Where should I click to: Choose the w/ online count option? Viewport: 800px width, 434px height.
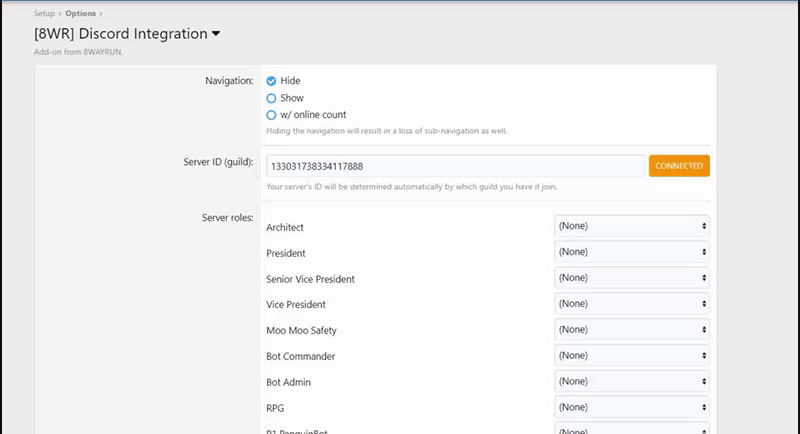tap(271, 115)
